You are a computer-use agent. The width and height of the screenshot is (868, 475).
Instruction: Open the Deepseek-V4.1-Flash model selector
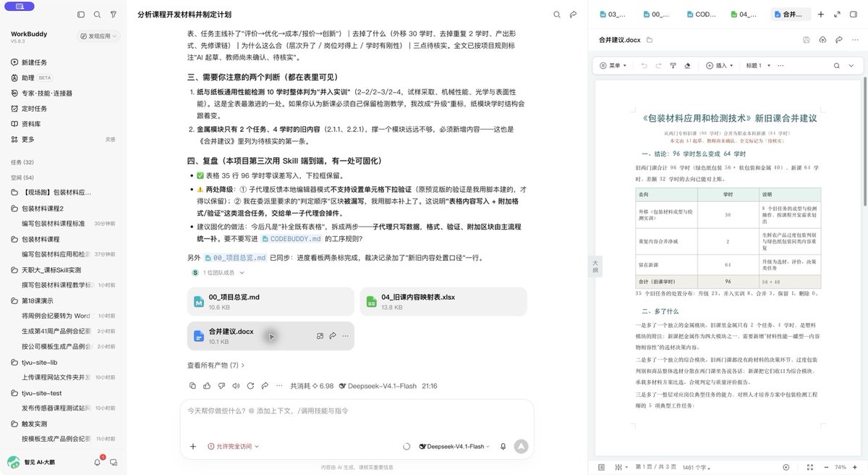[x=454, y=447]
